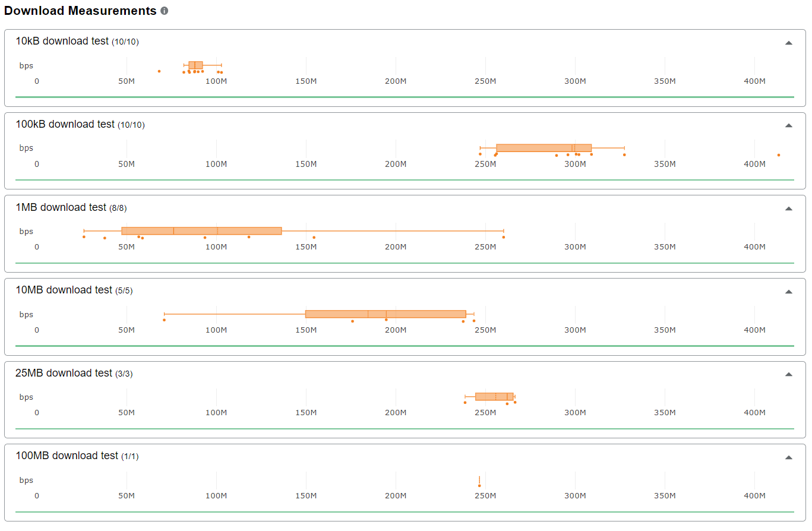Collapse the 100MB download test panel
Screen dimensions: 812x531
tap(789, 457)
